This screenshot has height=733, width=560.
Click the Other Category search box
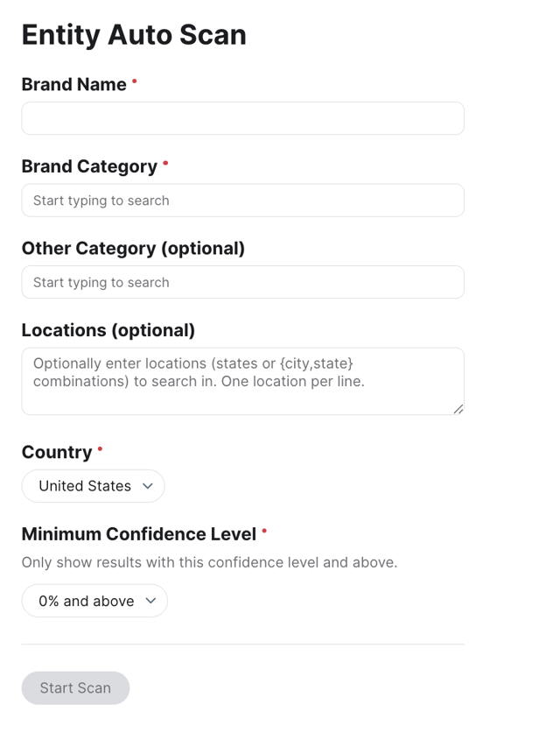click(242, 282)
